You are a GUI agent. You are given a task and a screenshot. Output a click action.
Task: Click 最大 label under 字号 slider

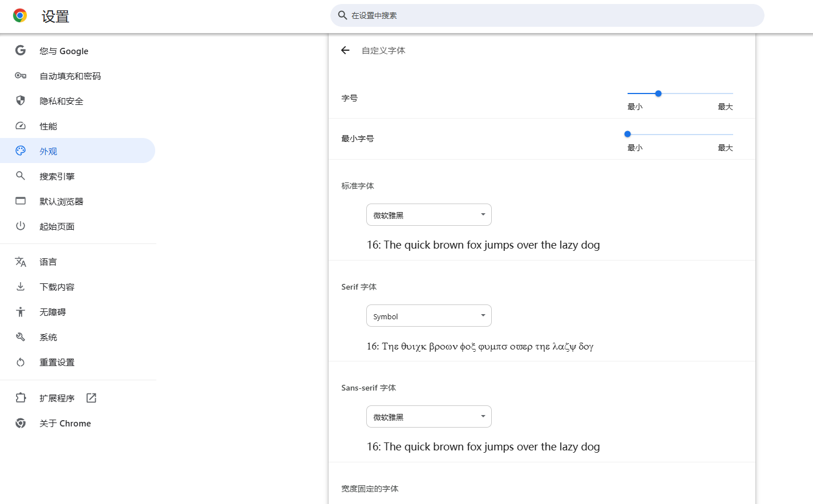point(725,107)
